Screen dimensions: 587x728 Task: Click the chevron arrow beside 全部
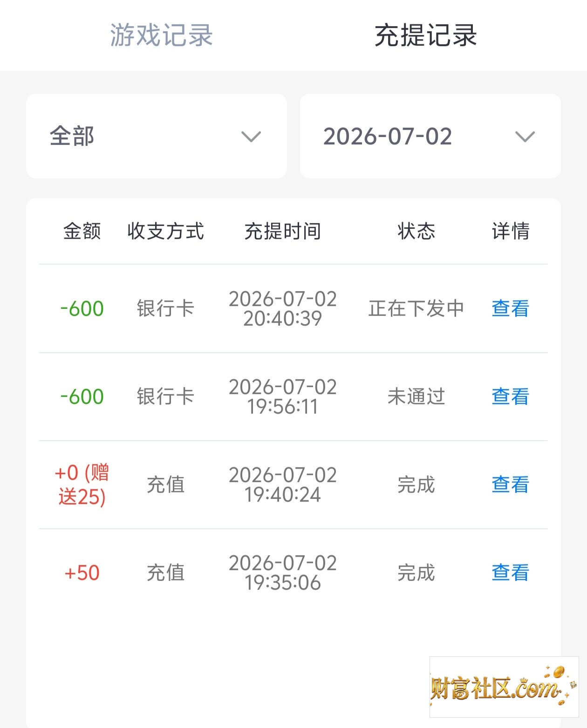pyautogui.click(x=251, y=137)
